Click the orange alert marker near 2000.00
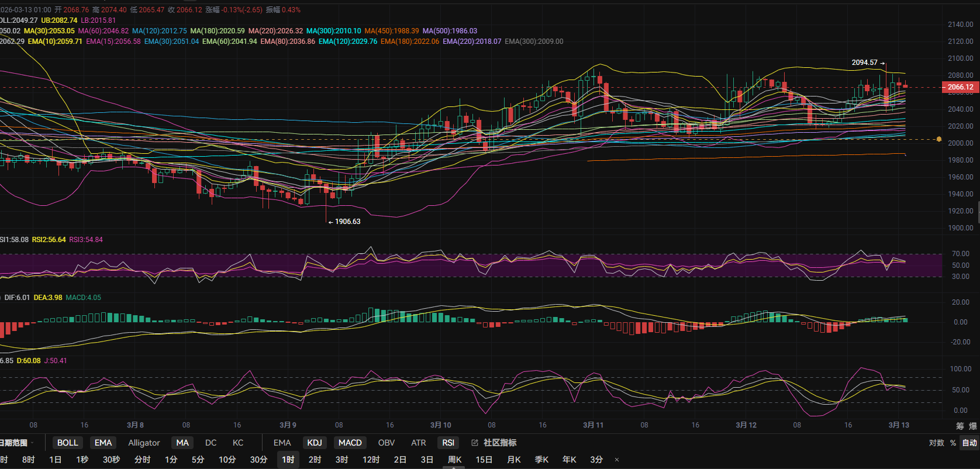 [x=939, y=139]
